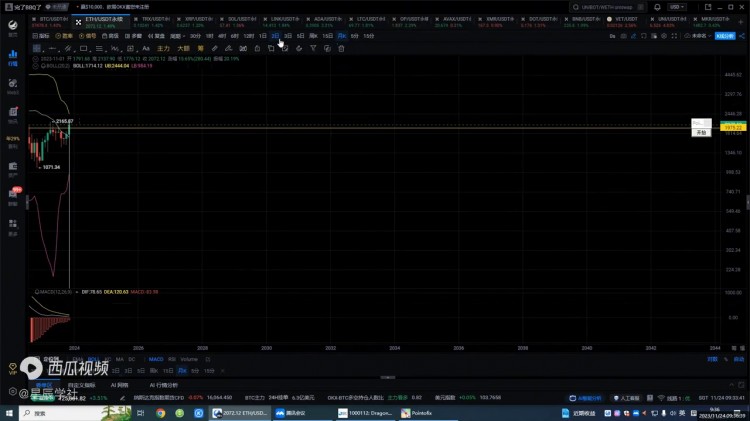Switch to BTC/USDT symbol tab

(50, 22)
